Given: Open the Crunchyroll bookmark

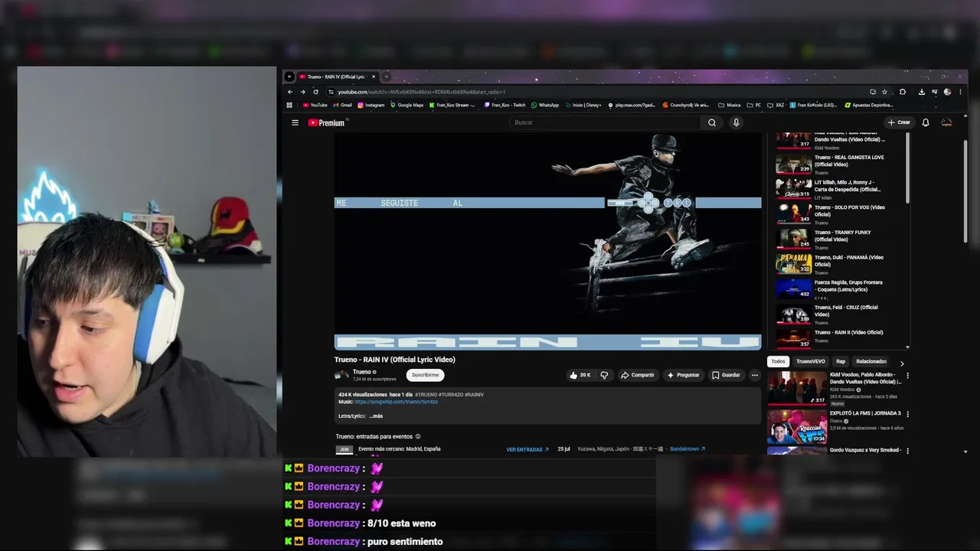Looking at the screenshot, I should 685,105.
